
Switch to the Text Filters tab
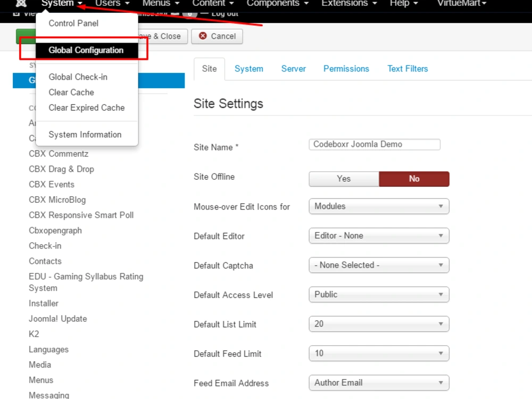[x=408, y=69]
